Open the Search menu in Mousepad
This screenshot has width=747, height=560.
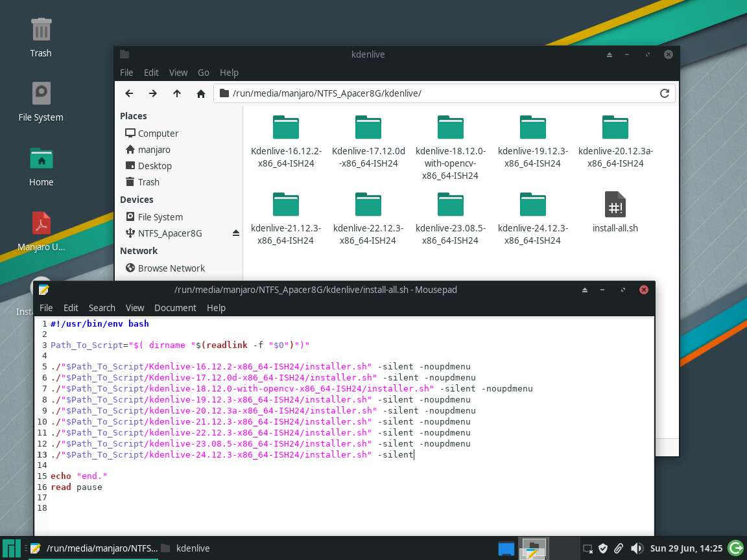point(102,308)
